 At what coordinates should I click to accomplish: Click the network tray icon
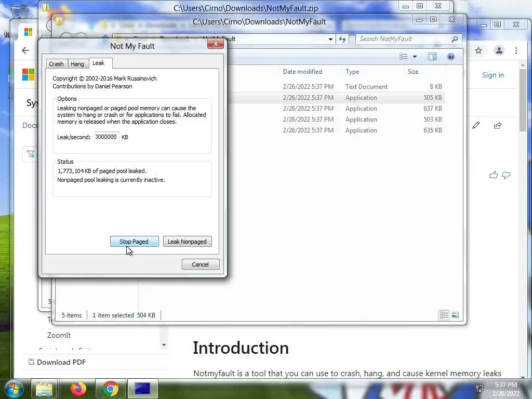(x=480, y=388)
